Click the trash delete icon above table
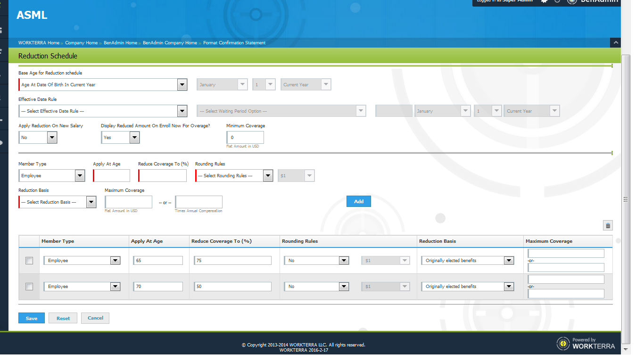The image size is (644, 362). (608, 226)
